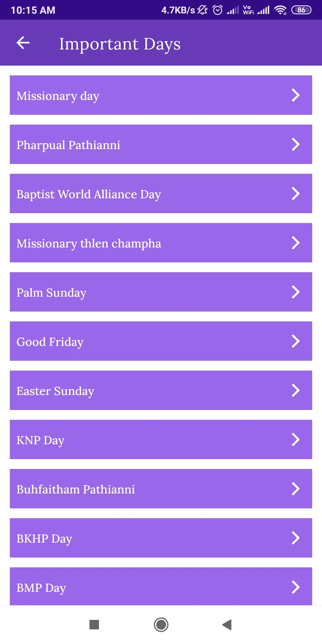Open Palm Sunday via chevron arrow
322x644 pixels.
tap(295, 292)
